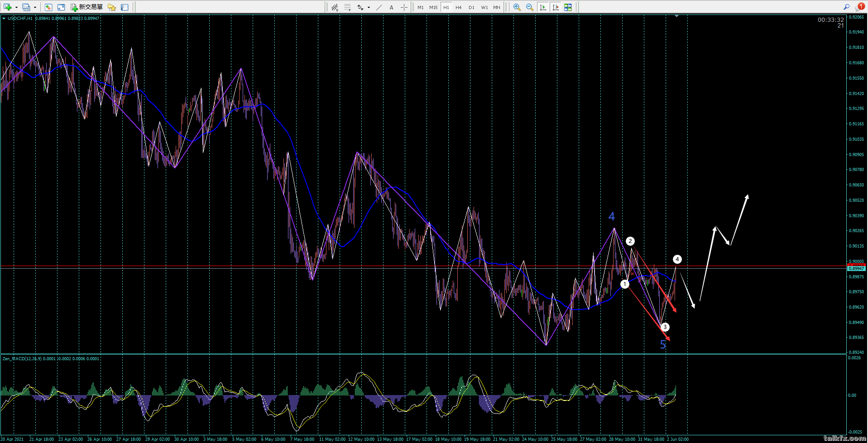This screenshot has height=443, width=868.
Task: Click the tile windows icon
Action: pos(568,7)
